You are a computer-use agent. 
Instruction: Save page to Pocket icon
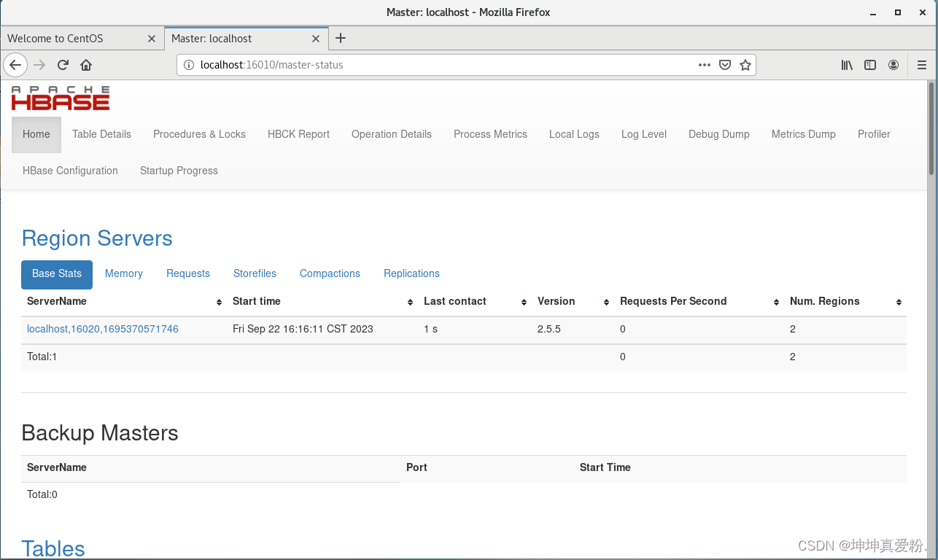click(x=725, y=65)
